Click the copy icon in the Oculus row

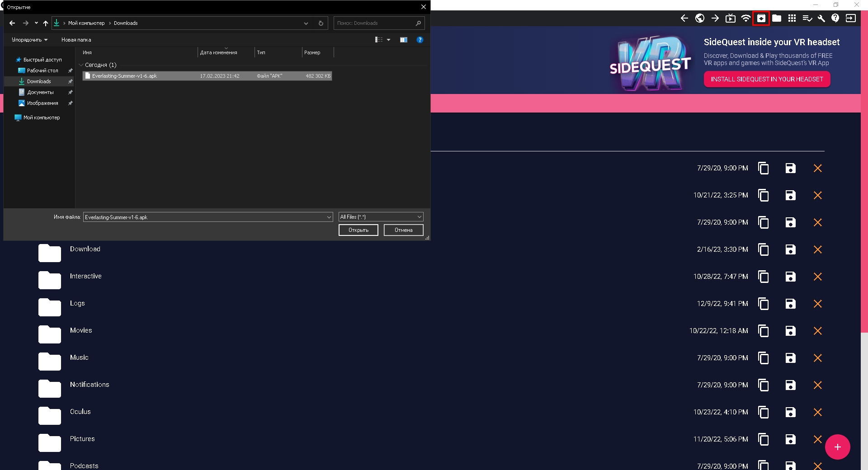(763, 412)
